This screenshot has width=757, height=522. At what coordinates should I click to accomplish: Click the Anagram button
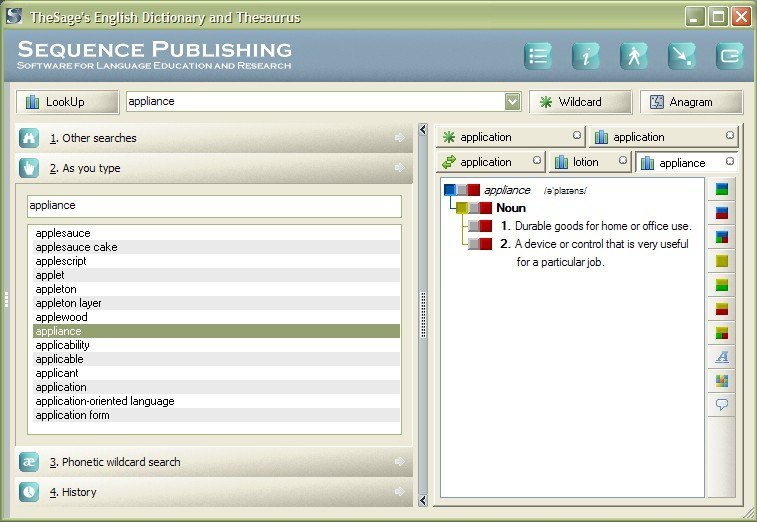(691, 102)
